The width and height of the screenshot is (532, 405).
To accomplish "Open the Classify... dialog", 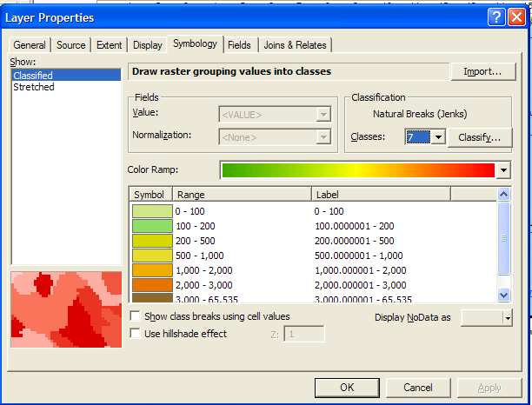I will click(x=480, y=137).
